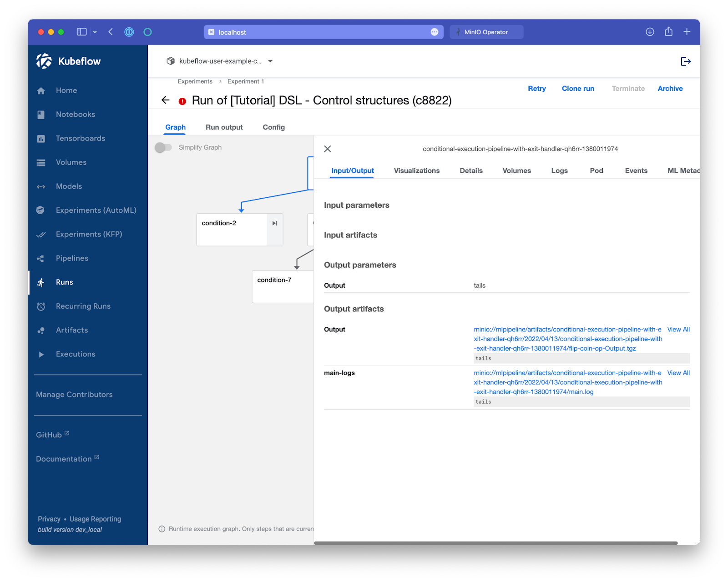The height and width of the screenshot is (582, 728).
Task: Click the logout icon in the top bar
Action: [685, 61]
